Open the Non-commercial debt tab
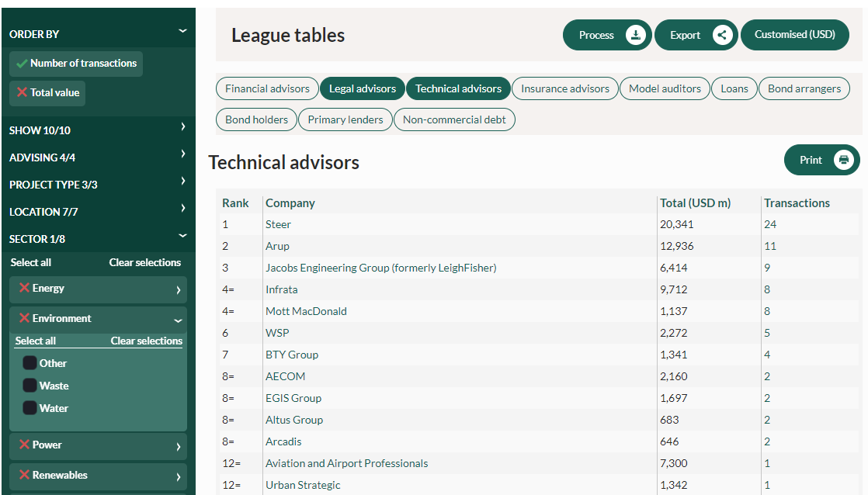868x495 pixels. (x=454, y=119)
